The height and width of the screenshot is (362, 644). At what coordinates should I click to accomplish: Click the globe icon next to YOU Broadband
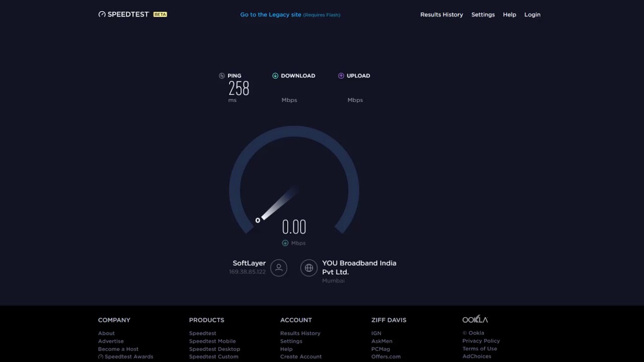[x=309, y=267]
